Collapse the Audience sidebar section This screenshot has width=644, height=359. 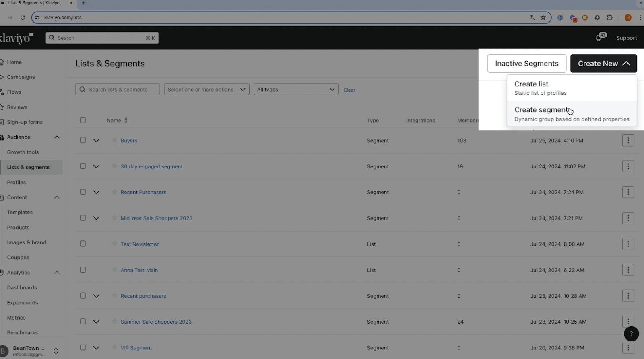point(57,137)
